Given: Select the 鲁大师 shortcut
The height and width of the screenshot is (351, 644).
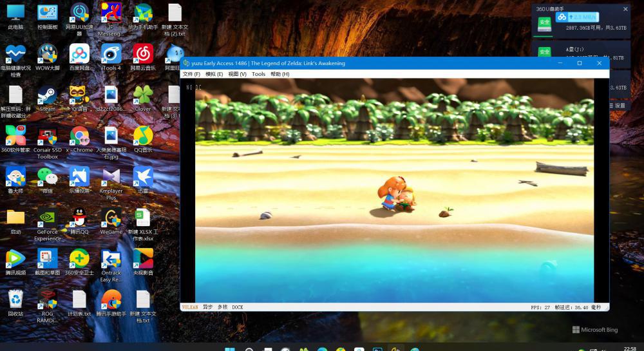Looking at the screenshot, I should tap(15, 180).
